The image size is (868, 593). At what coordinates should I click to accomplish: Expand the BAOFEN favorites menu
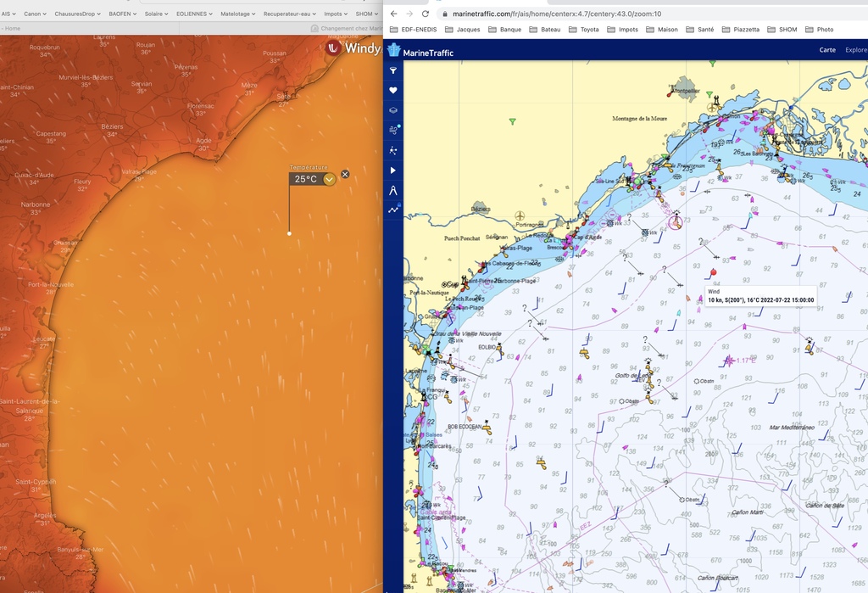click(x=122, y=14)
